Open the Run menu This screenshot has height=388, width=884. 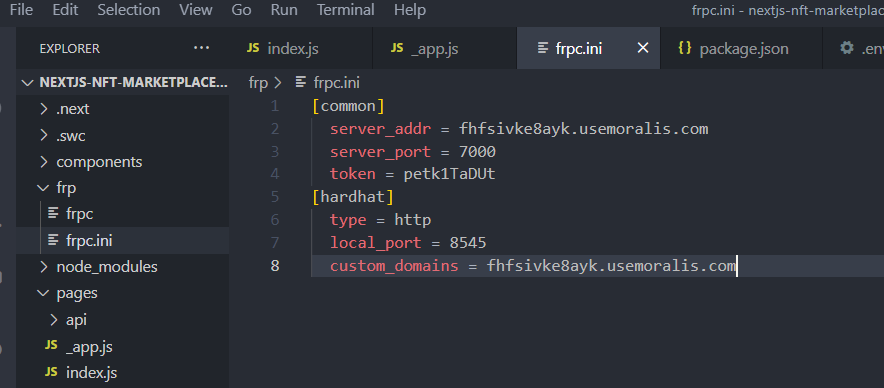pyautogui.click(x=284, y=10)
